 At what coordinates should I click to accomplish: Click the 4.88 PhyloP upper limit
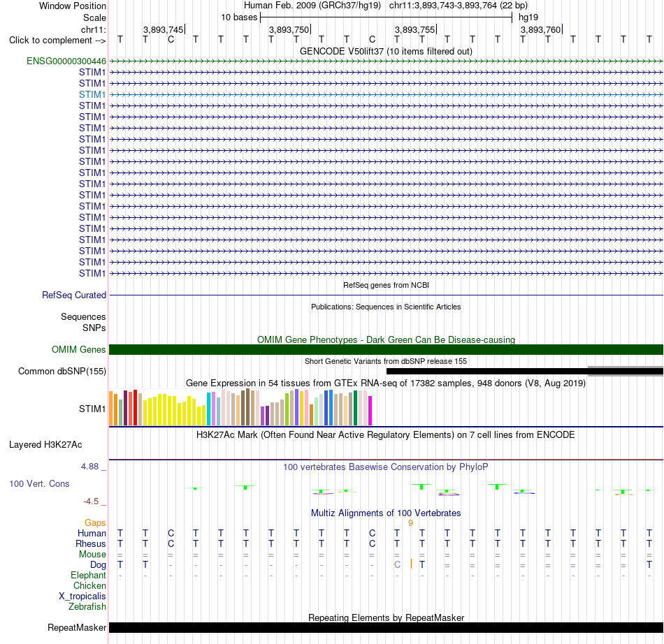pos(89,467)
